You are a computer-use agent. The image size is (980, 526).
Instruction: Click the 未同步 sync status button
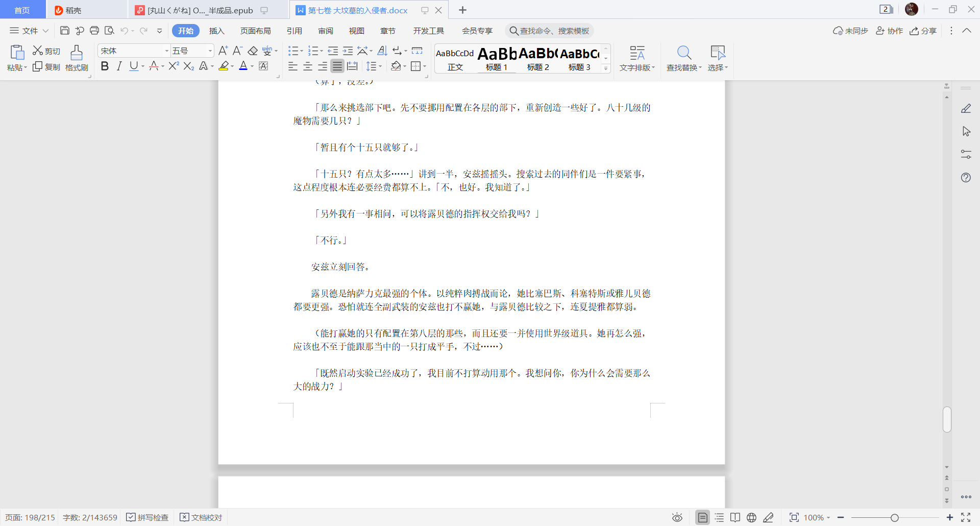[x=850, y=31]
